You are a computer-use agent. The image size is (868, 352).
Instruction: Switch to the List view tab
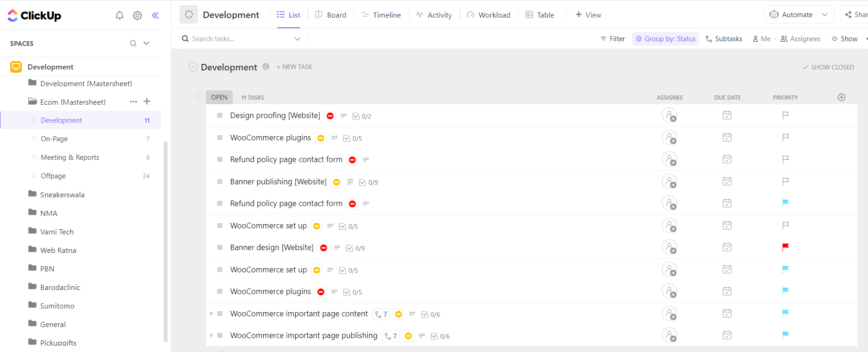click(x=289, y=15)
